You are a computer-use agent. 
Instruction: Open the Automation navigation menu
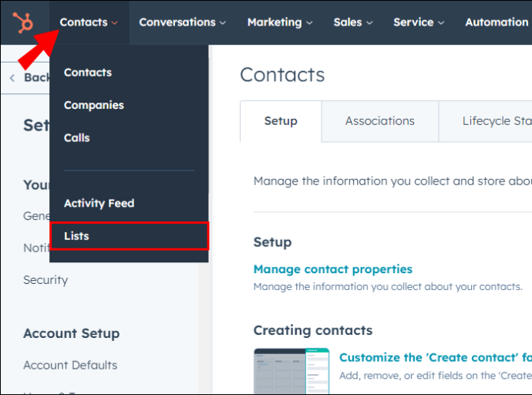[x=497, y=22]
